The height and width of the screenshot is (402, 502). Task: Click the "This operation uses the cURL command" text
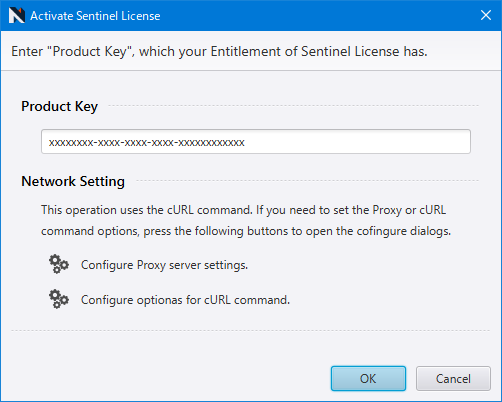click(x=243, y=210)
